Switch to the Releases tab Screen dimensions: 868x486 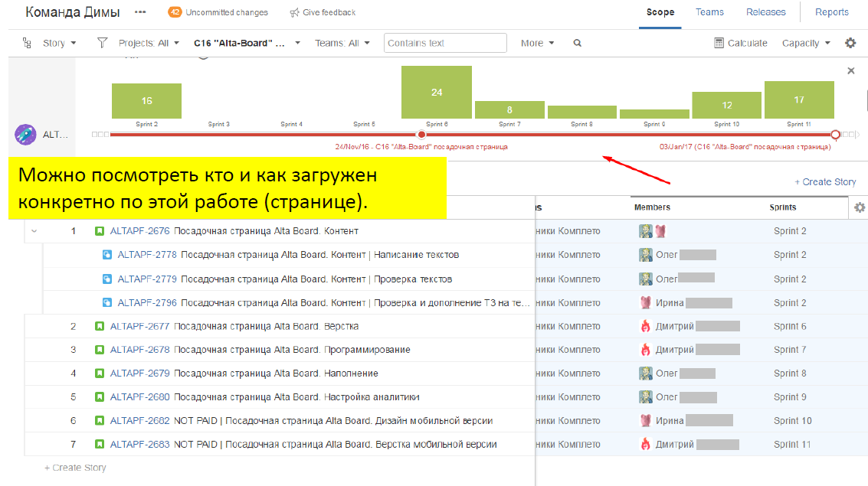[765, 12]
